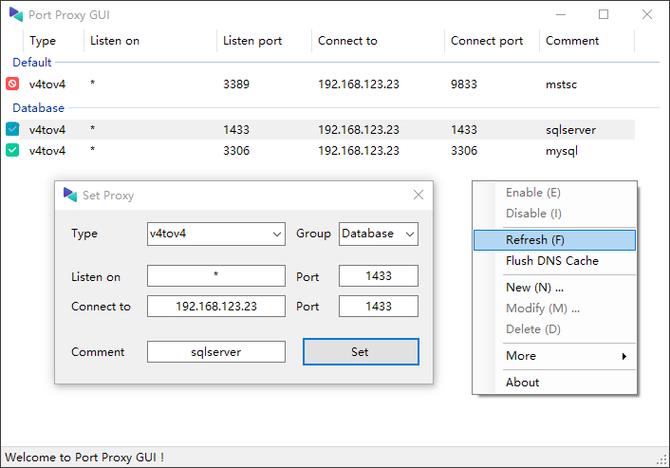Screen dimensions: 670x468
Task: Collapse the Default group header
Action: [32, 62]
